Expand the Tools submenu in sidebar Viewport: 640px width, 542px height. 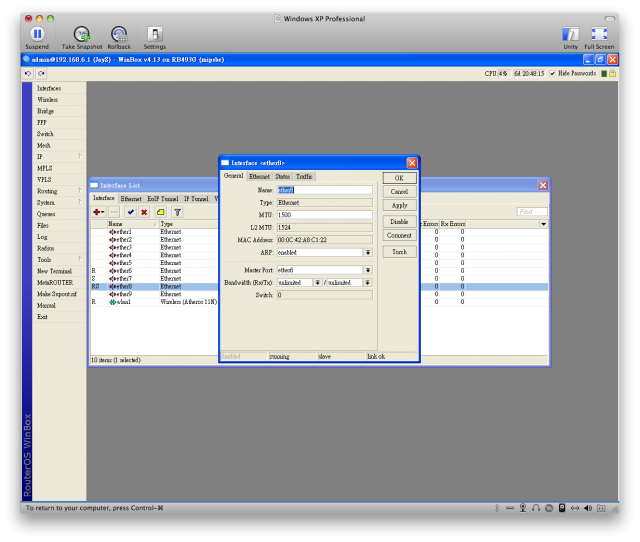(80, 259)
